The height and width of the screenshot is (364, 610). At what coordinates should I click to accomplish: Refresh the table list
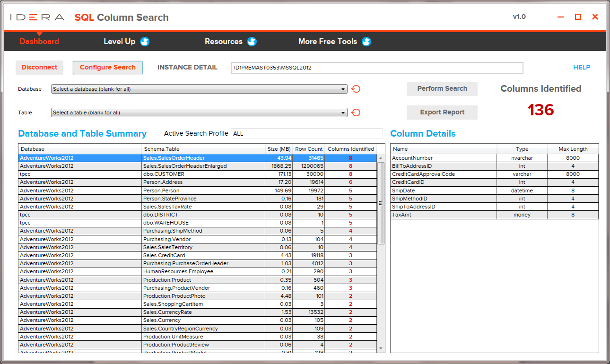[x=356, y=113]
